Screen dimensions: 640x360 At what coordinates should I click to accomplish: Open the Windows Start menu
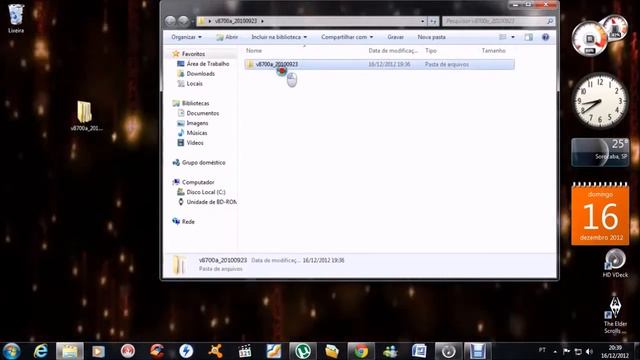[x=11, y=351]
